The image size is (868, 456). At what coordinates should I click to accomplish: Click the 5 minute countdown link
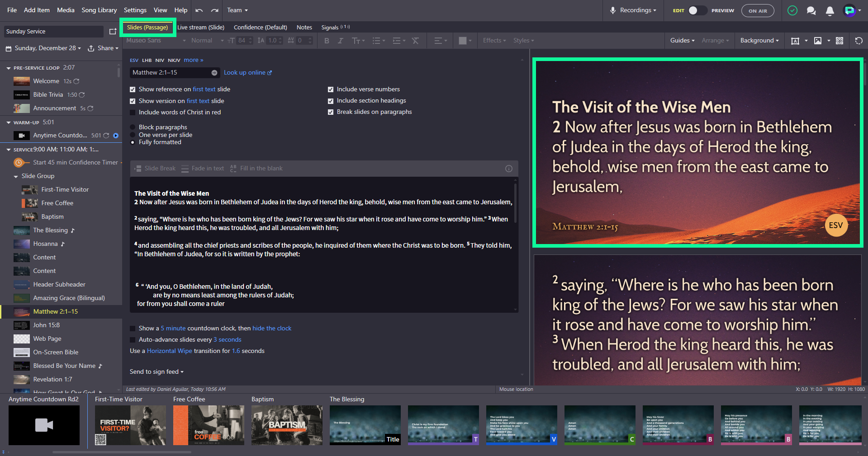pyautogui.click(x=173, y=329)
